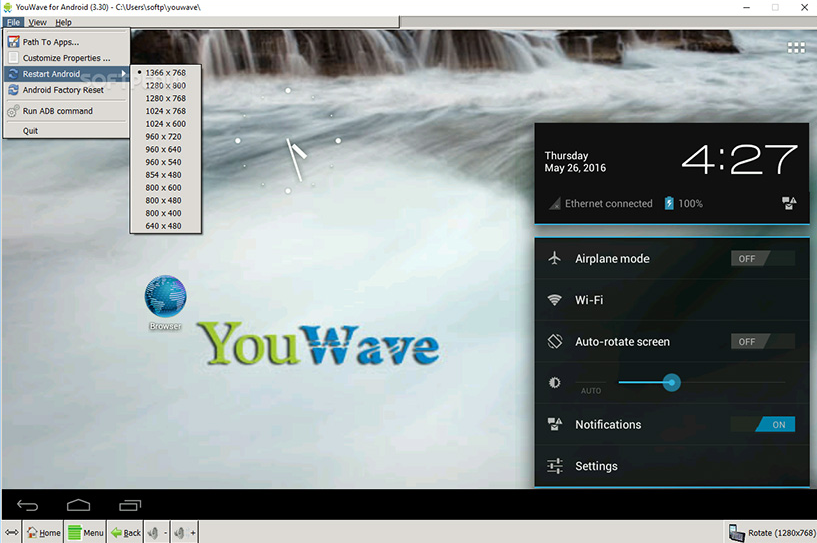Click the notifications icon in clock panel
The width and height of the screenshot is (817, 543).
pyautogui.click(x=789, y=203)
